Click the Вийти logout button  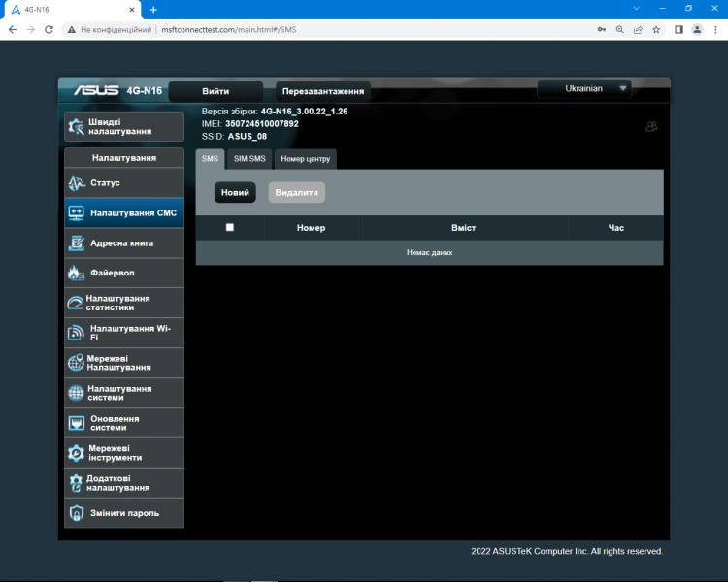tap(215, 91)
